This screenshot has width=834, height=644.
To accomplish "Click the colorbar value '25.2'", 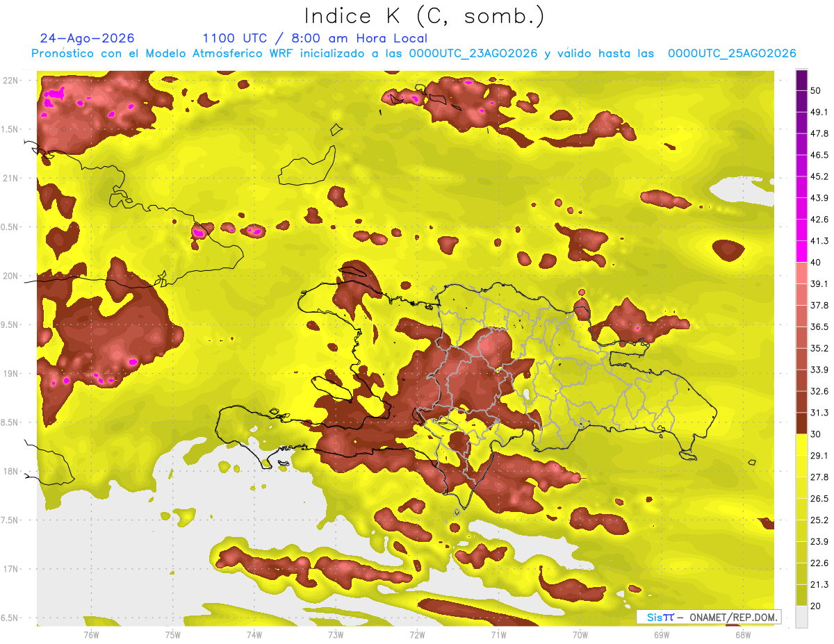I will coord(819,520).
